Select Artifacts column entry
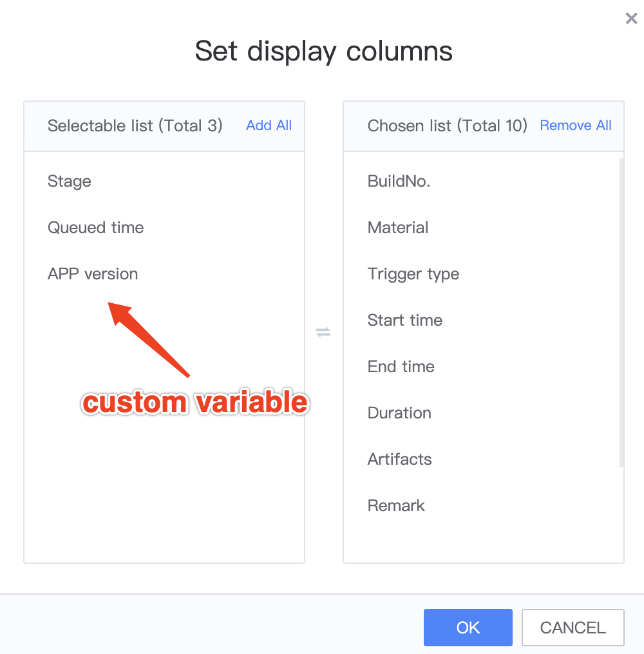The height and width of the screenshot is (654, 644). (x=399, y=459)
